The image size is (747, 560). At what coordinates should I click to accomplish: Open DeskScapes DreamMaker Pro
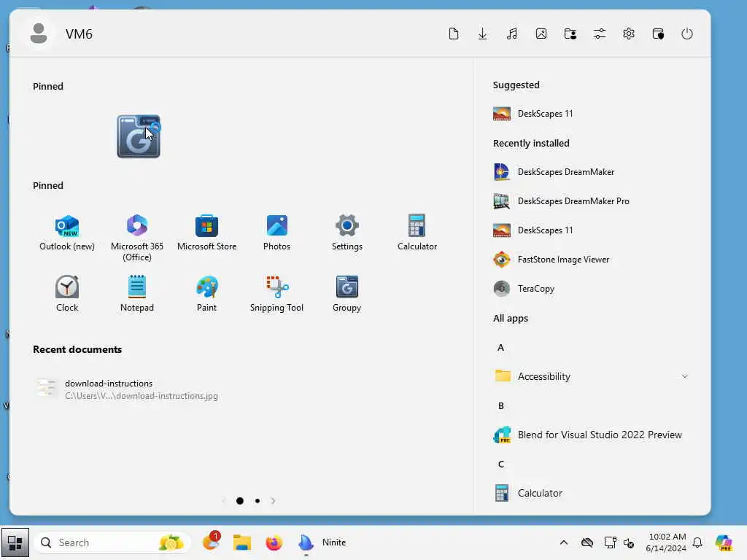[592, 201]
